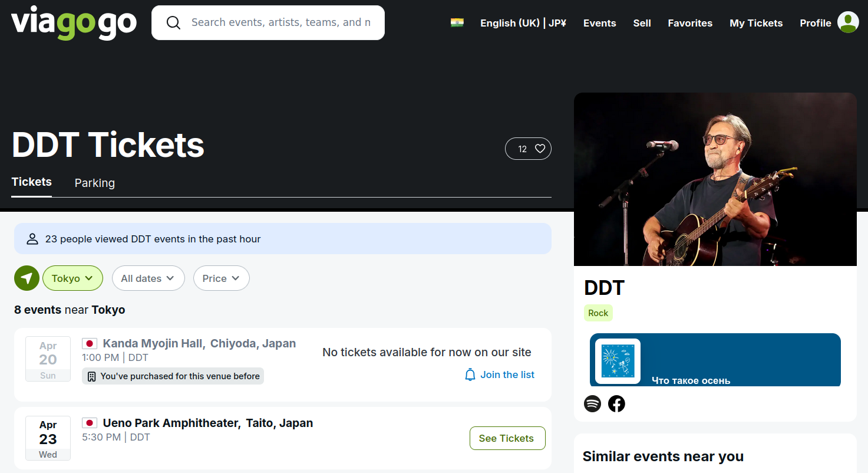
Task: Open the My Tickets menu item
Action: (x=756, y=23)
